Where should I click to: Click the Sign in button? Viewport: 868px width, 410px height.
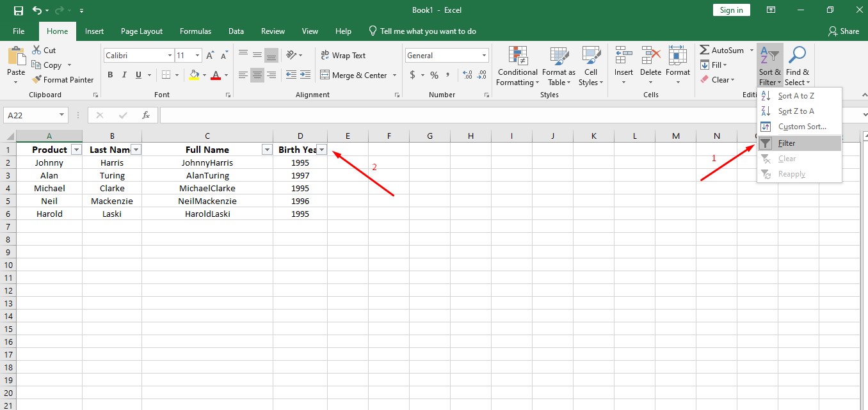point(731,10)
